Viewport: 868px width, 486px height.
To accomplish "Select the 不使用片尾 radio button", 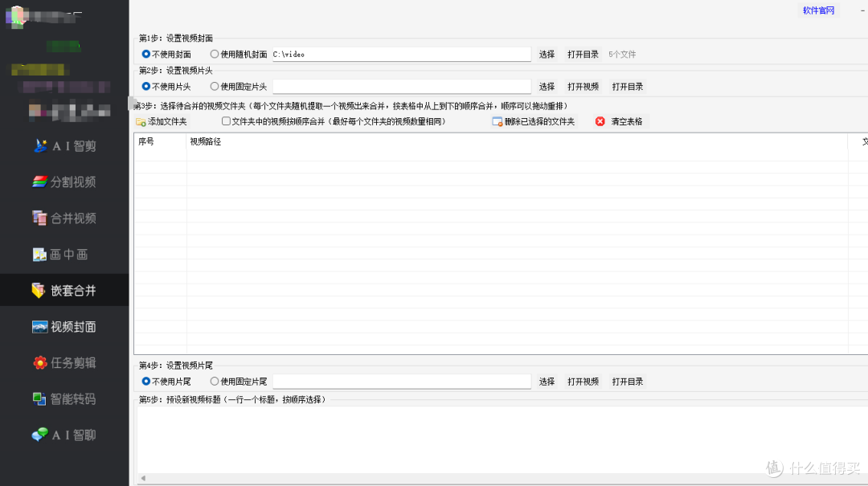I will (x=146, y=382).
